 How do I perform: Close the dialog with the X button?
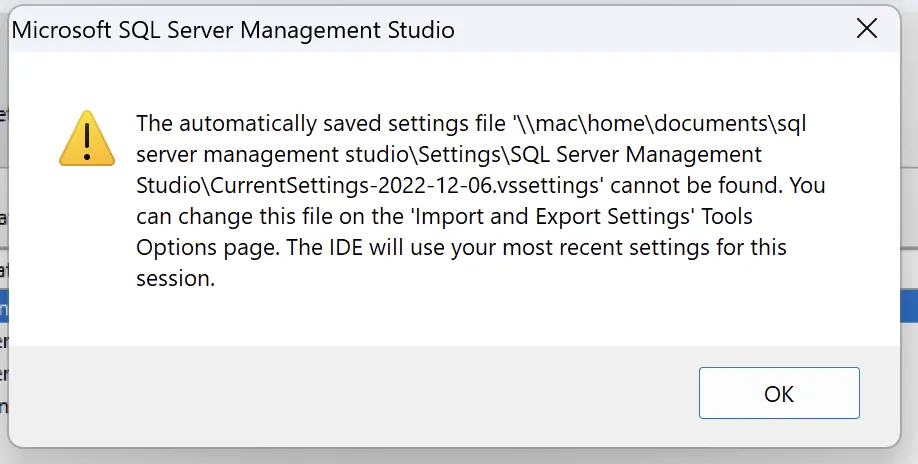[867, 29]
